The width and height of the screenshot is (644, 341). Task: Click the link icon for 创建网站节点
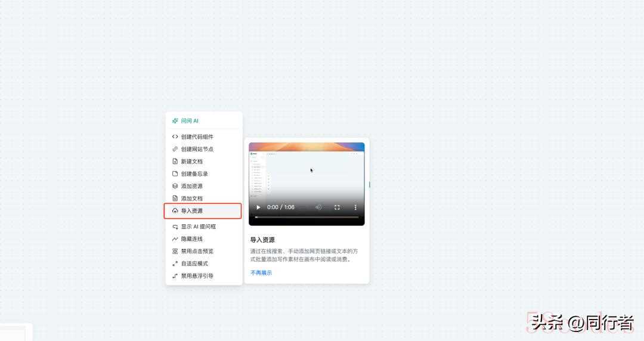[x=175, y=149]
